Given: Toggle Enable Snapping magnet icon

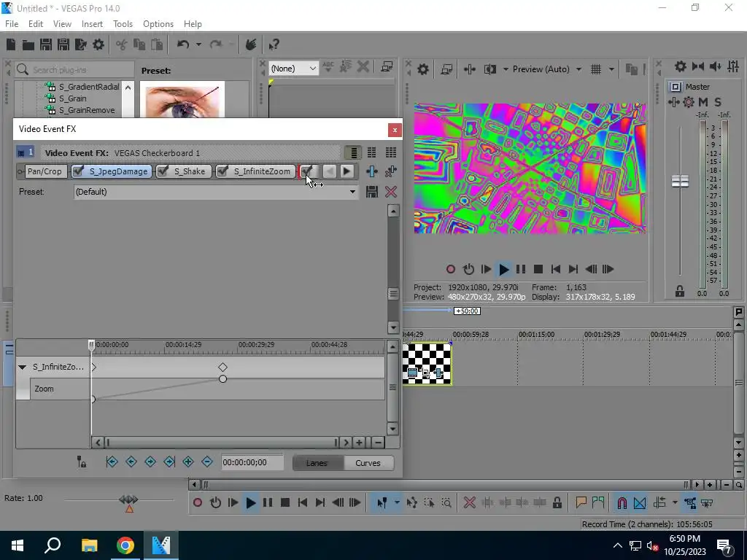Looking at the screenshot, I should pyautogui.click(x=622, y=502).
